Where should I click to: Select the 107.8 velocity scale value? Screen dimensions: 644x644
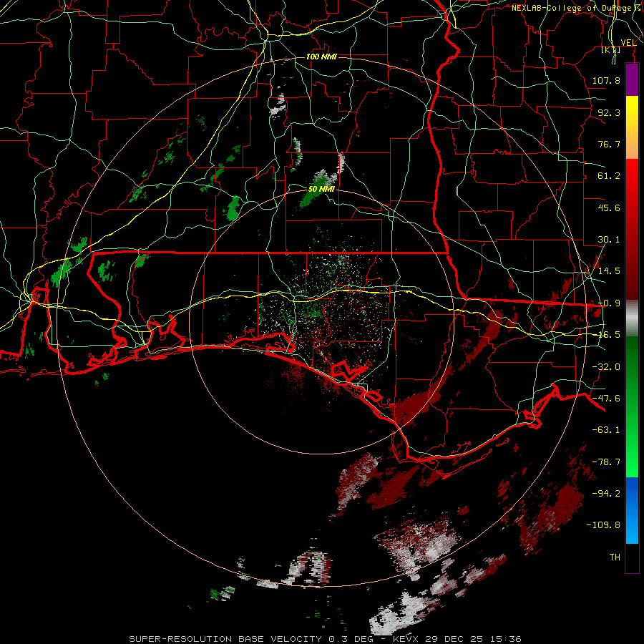(x=606, y=80)
